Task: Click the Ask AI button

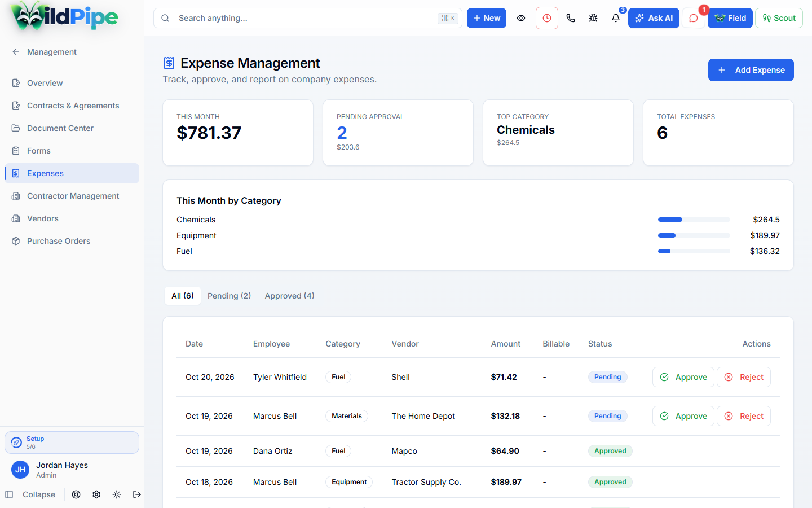Action: (654, 18)
